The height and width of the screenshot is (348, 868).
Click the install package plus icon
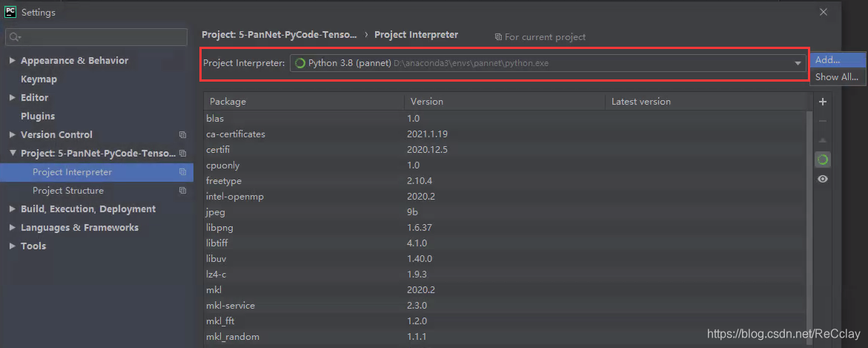click(823, 102)
